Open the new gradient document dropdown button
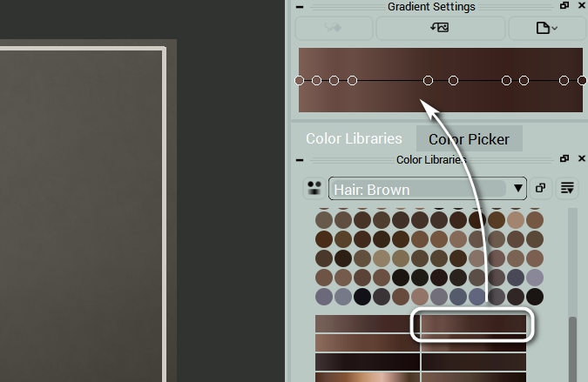The width and height of the screenshot is (588, 382). (547, 28)
